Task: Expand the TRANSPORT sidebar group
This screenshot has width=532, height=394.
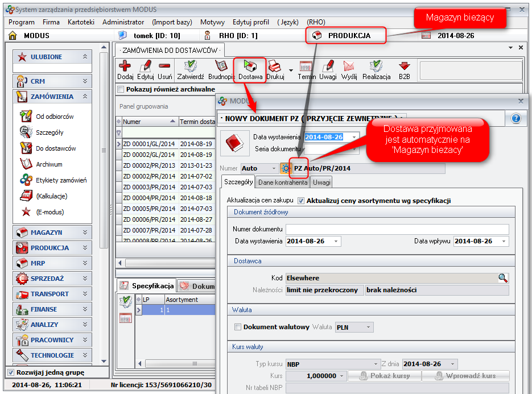Action: [85, 293]
